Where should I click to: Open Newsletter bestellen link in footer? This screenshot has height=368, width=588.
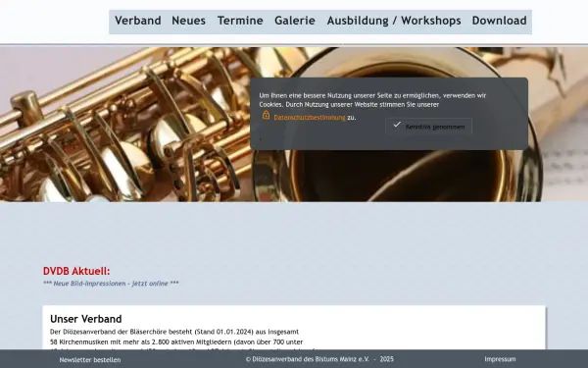point(90,360)
